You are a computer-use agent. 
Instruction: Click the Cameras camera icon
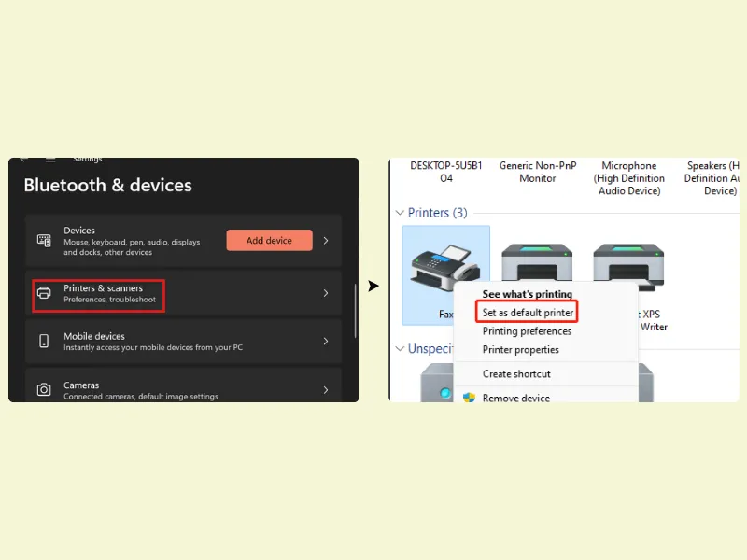click(x=44, y=389)
